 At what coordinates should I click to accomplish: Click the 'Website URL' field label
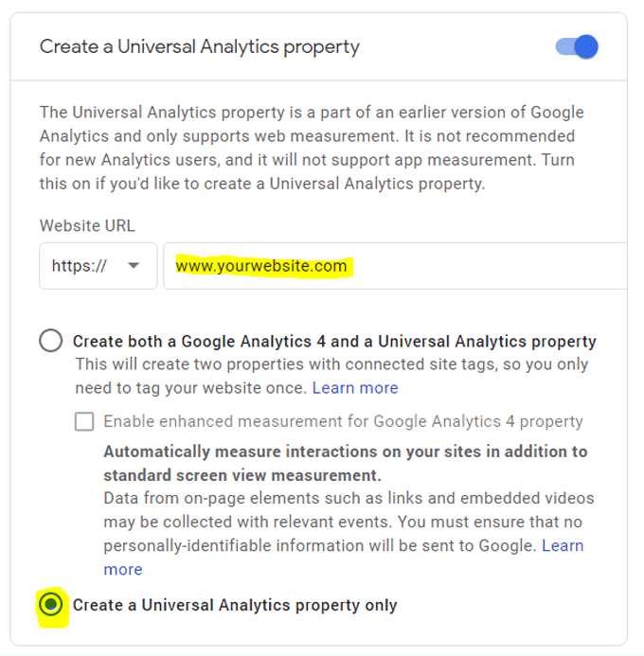[87, 225]
